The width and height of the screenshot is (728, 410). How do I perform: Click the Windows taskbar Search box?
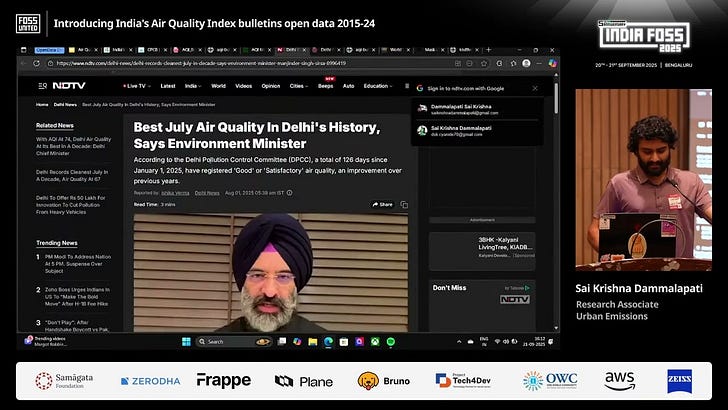click(234, 342)
